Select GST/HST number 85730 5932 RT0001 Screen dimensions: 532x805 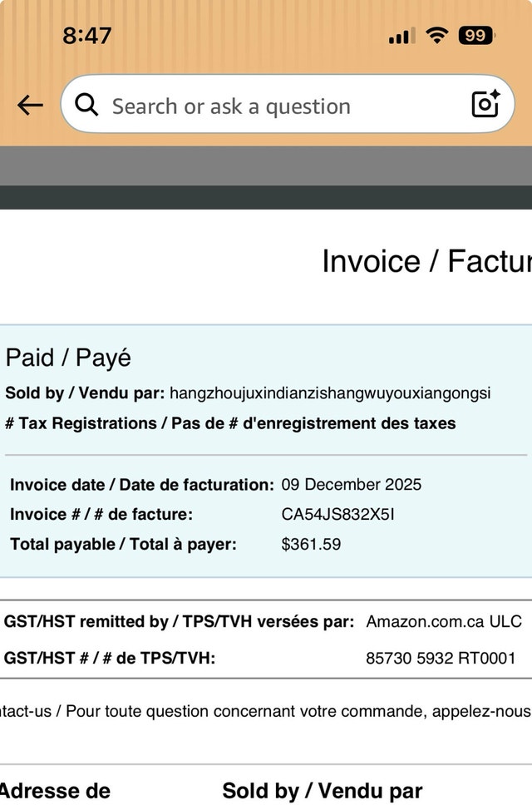tap(441, 658)
